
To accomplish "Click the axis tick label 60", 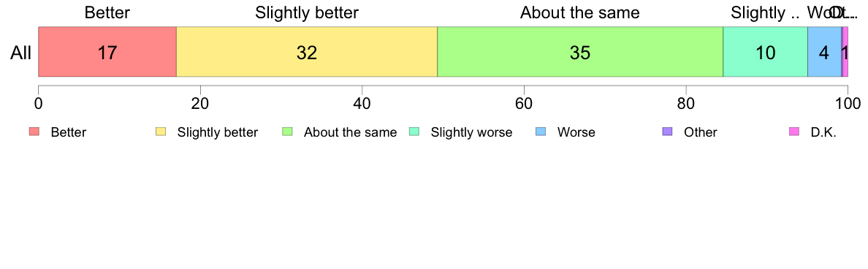I will click(524, 104).
